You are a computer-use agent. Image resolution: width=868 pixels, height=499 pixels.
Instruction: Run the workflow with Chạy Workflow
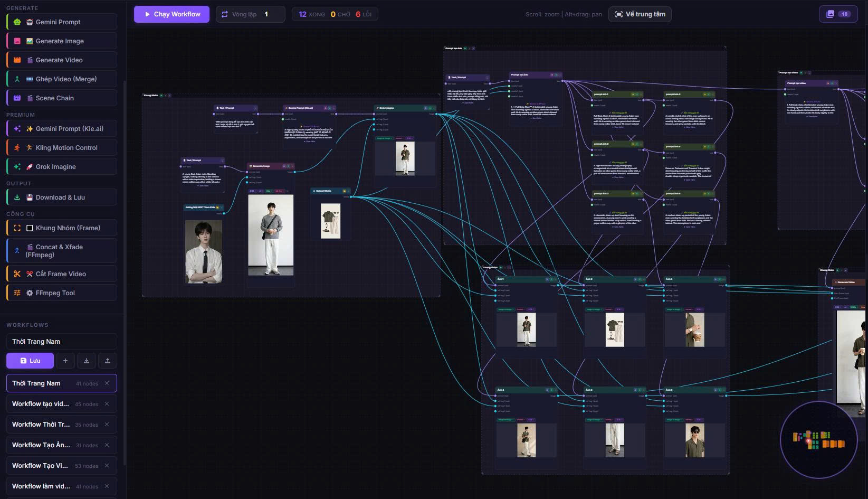pyautogui.click(x=171, y=14)
